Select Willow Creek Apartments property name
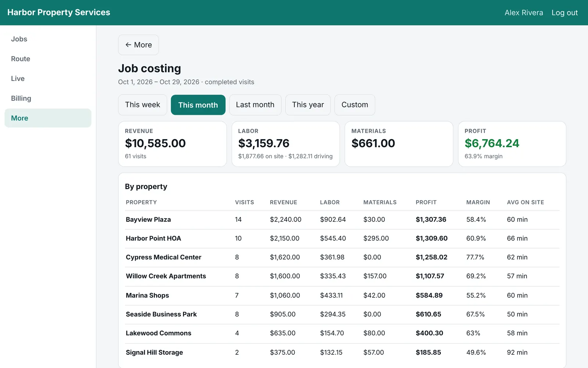588x368 pixels. click(x=166, y=276)
